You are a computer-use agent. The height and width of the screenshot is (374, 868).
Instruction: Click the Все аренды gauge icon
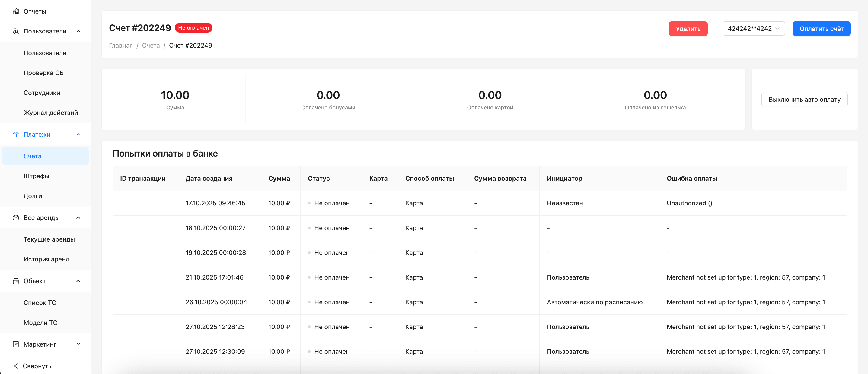(15, 218)
